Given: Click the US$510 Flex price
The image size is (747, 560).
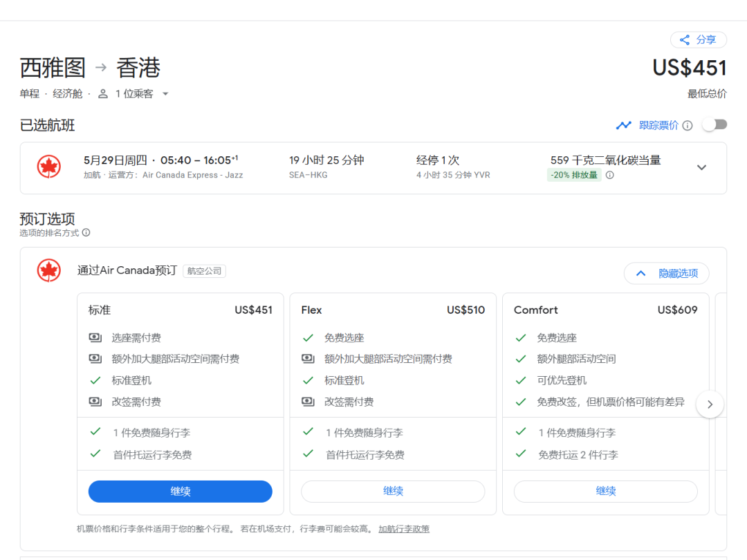Looking at the screenshot, I should [466, 310].
